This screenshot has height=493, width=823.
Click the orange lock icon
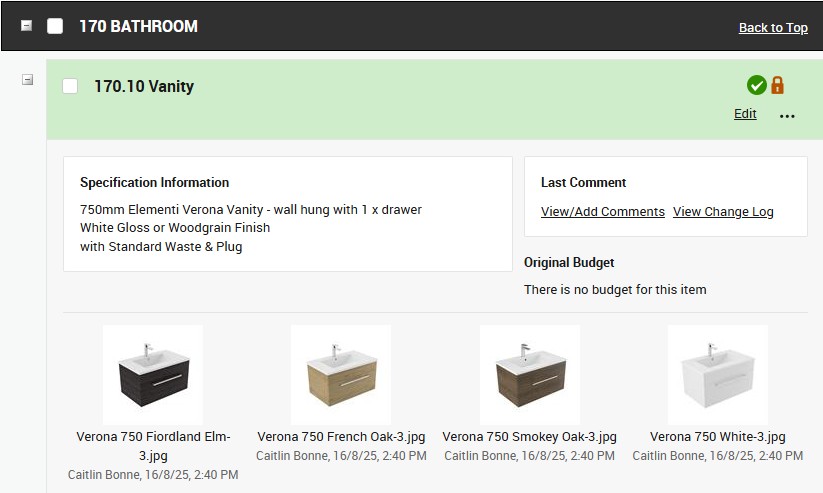tap(777, 86)
